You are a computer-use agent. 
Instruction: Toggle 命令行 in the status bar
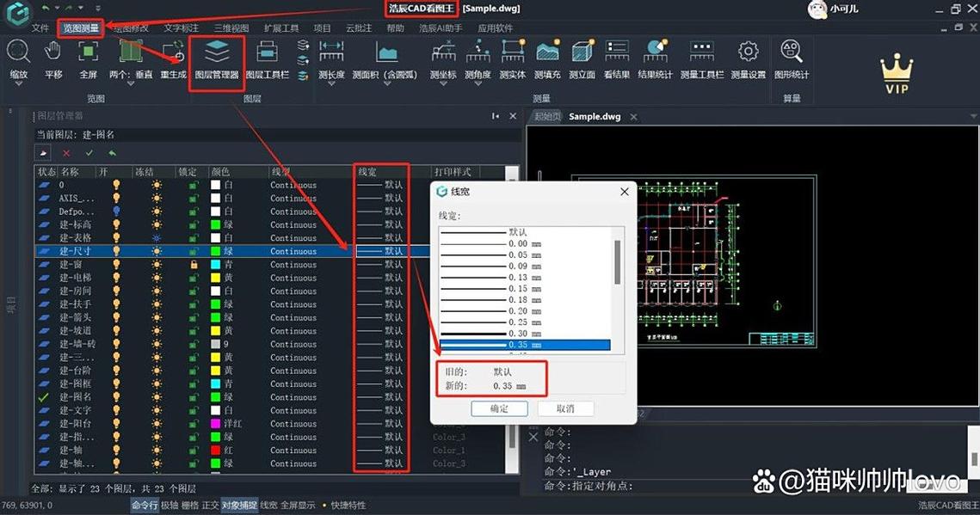pyautogui.click(x=145, y=505)
